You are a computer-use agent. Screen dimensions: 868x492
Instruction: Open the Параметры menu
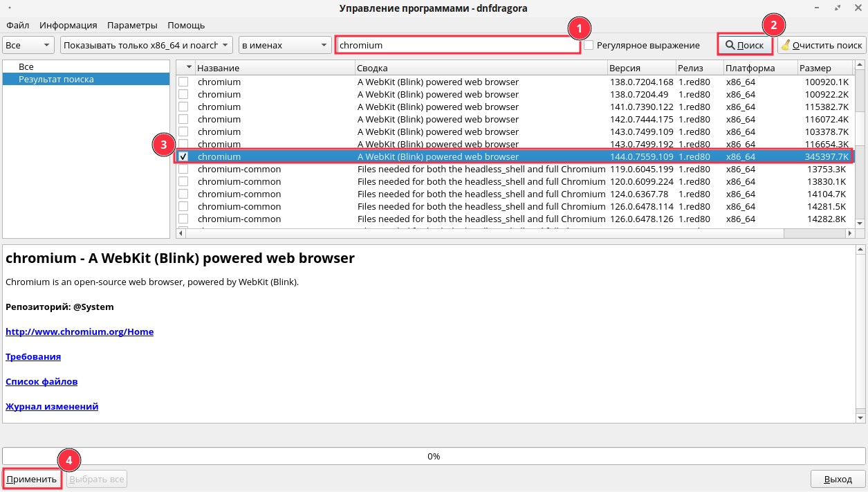[132, 25]
